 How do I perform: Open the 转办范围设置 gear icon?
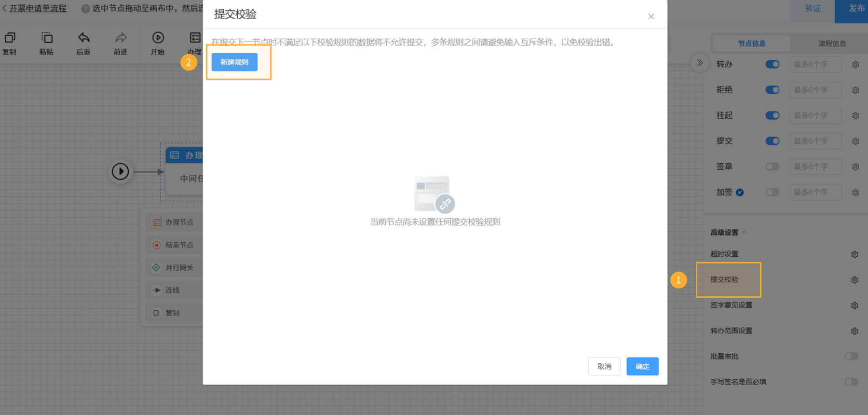[854, 331]
